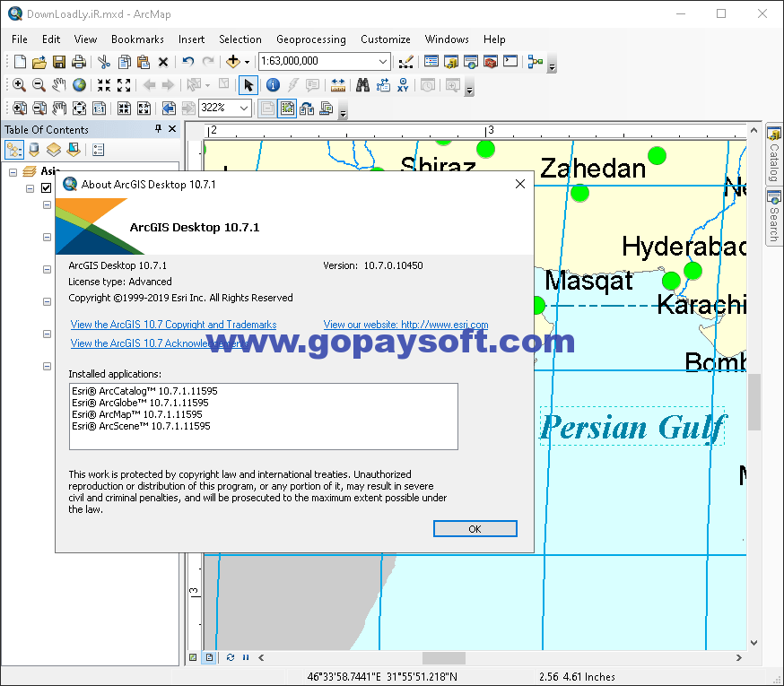Toggle Focus Data Frame
784x686 pixels.
pos(287,108)
